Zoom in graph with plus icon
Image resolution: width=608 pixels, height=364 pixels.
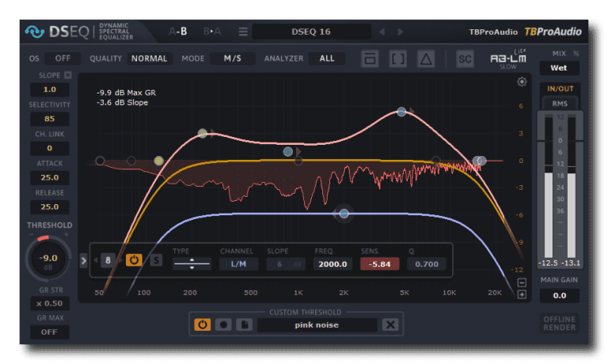click(x=522, y=294)
